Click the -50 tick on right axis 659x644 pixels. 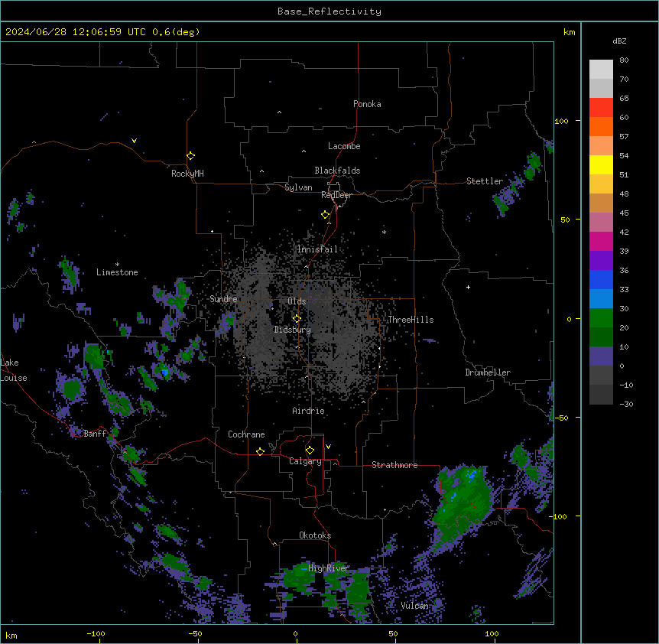tap(561, 418)
